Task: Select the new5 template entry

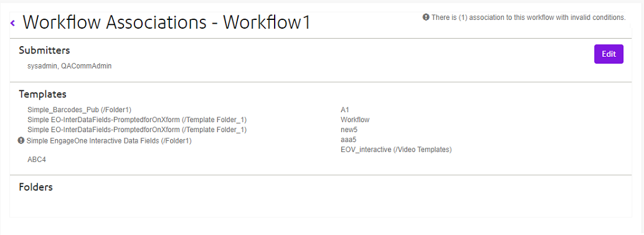Action: [349, 130]
